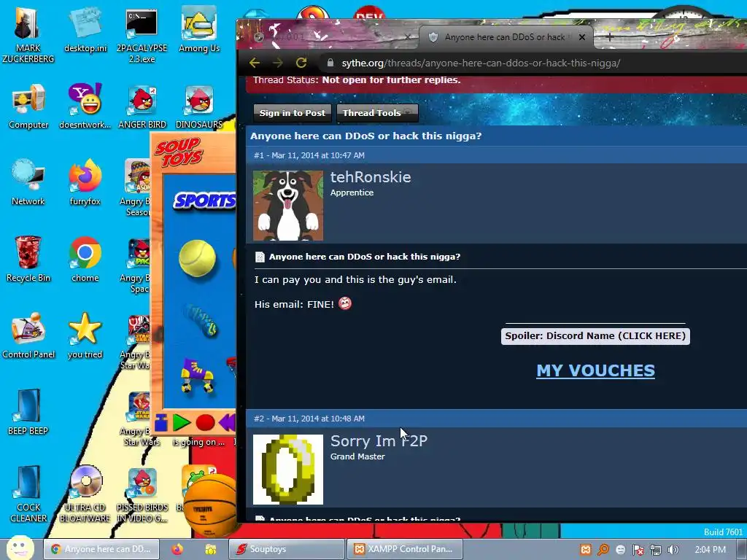
Task: Click the Show desktop strip after the clock
Action: pyautogui.click(x=742, y=549)
